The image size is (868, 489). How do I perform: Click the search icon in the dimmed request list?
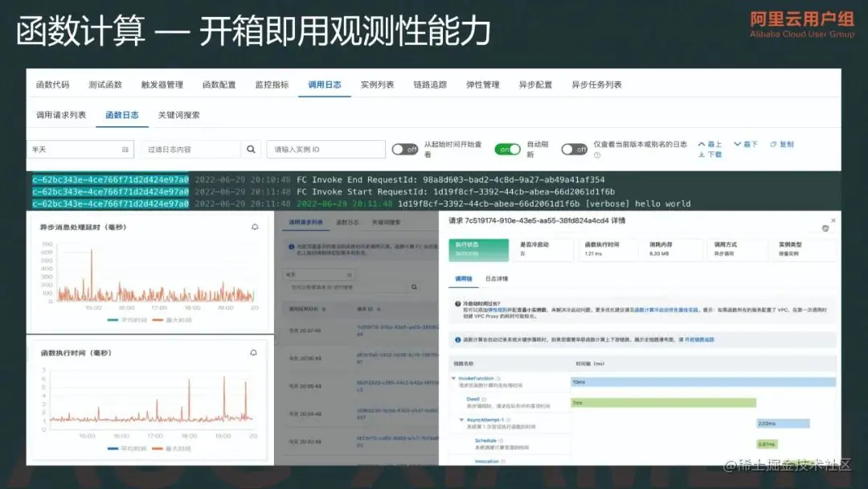click(x=414, y=287)
